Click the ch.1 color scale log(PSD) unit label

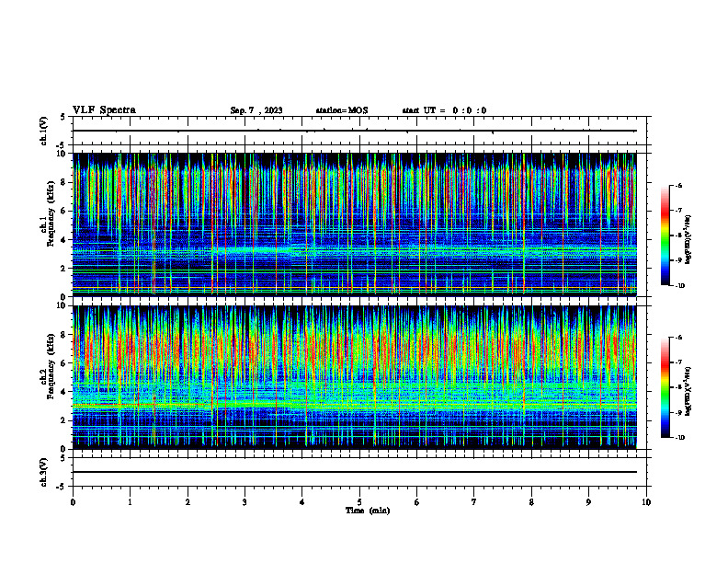tap(688, 240)
